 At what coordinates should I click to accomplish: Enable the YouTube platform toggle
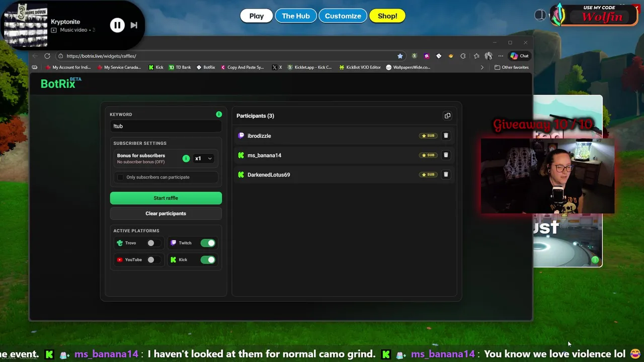[x=153, y=260]
